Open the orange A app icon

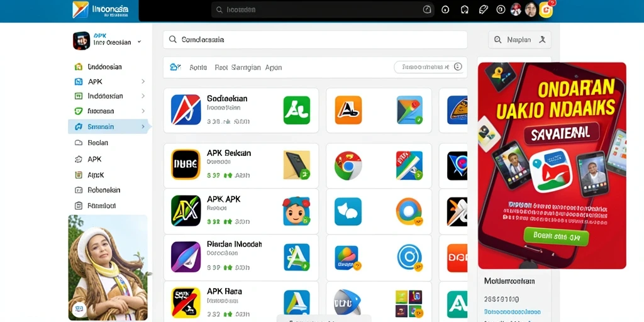(348, 110)
